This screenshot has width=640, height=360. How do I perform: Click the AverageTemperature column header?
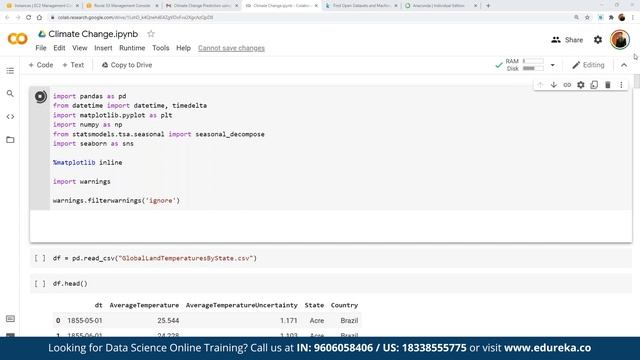coord(144,305)
